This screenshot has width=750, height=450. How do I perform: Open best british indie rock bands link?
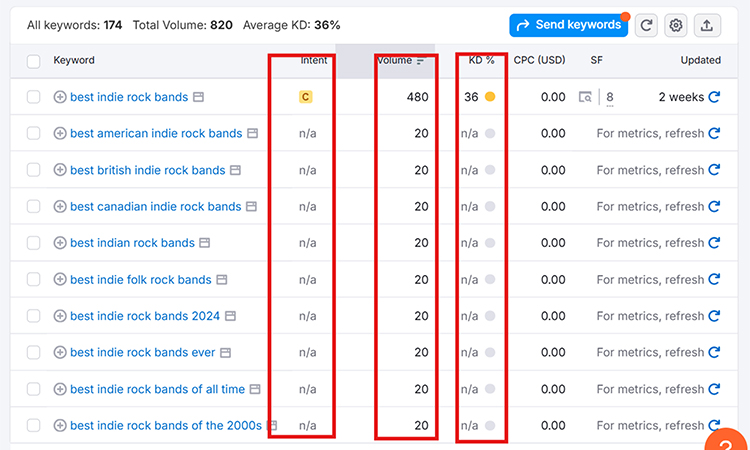pyautogui.click(x=148, y=170)
